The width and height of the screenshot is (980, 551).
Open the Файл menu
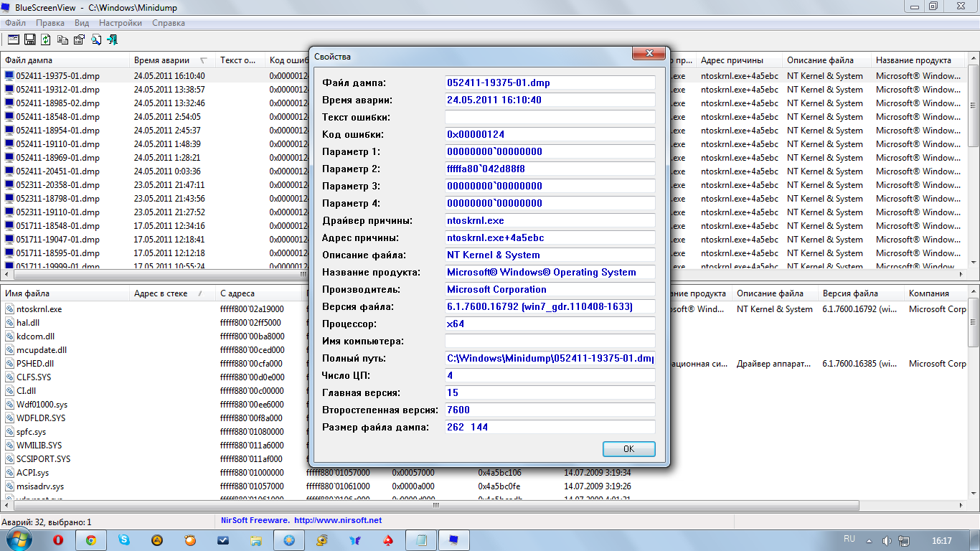[15, 23]
